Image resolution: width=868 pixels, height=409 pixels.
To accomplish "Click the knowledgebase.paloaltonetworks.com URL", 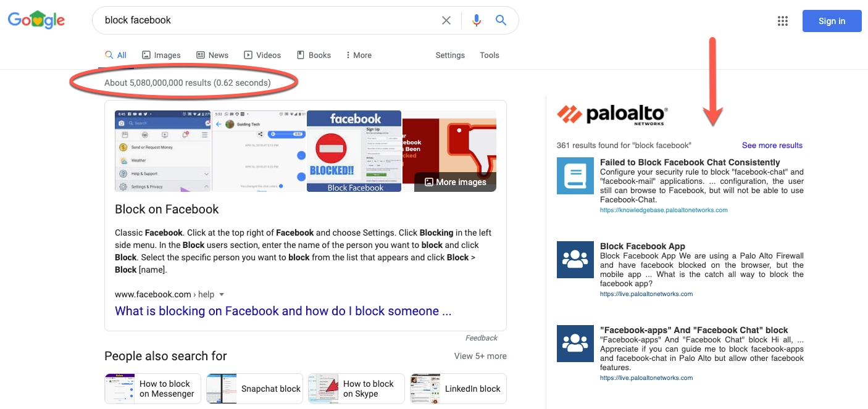I will [664, 210].
